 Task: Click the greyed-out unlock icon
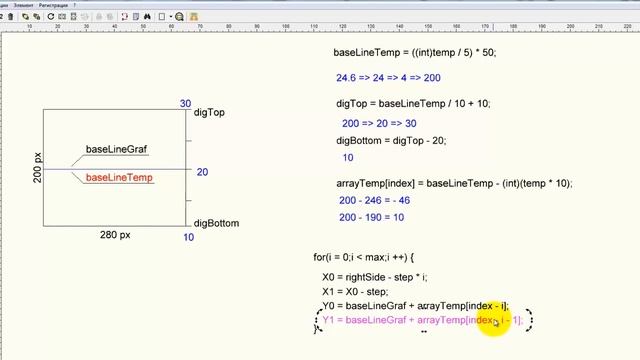110,17
